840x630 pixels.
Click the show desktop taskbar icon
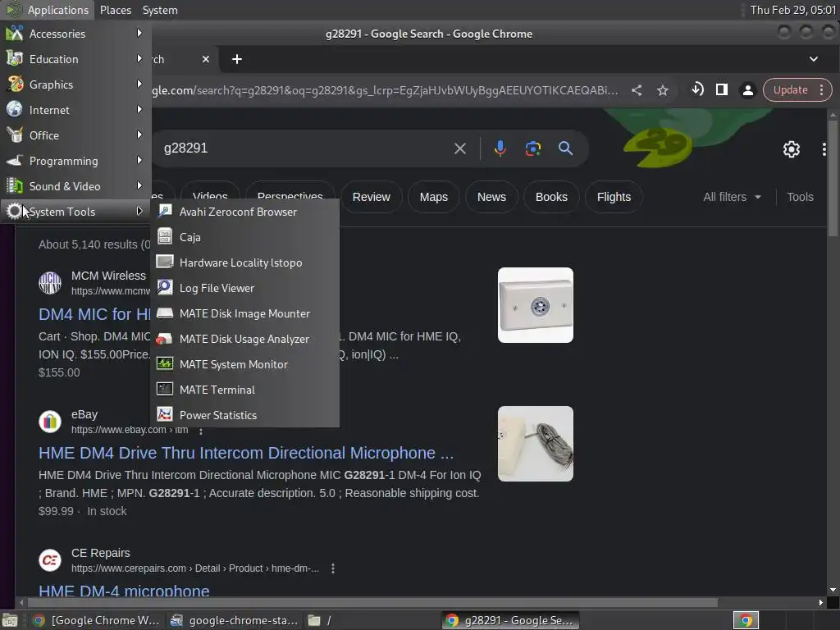10,620
